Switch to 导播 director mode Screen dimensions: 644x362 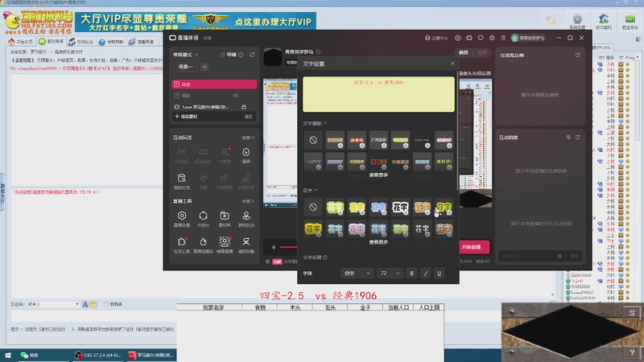point(228,55)
